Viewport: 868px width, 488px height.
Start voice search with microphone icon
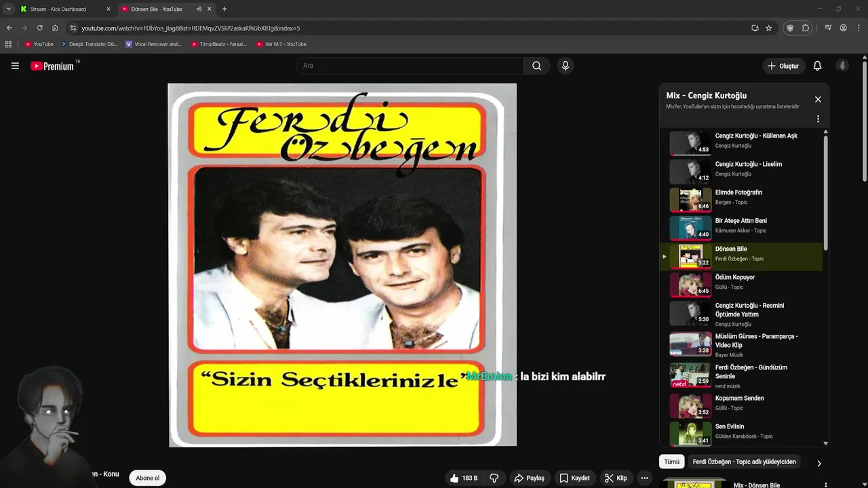pyautogui.click(x=566, y=66)
